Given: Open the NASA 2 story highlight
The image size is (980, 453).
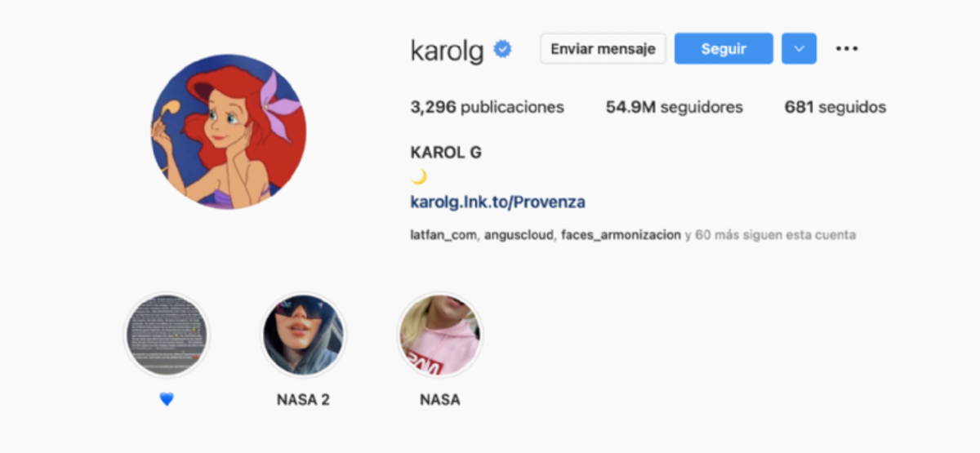Looking at the screenshot, I should pyautogui.click(x=304, y=335).
